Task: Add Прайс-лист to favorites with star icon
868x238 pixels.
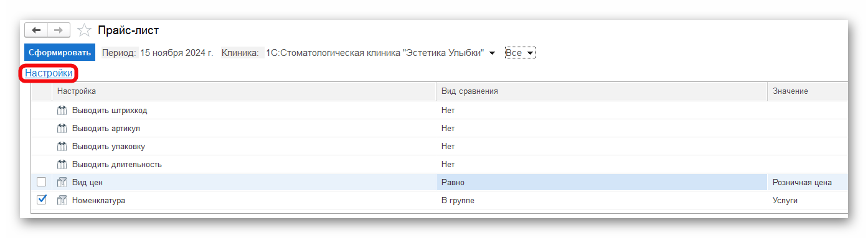Action: [x=84, y=30]
